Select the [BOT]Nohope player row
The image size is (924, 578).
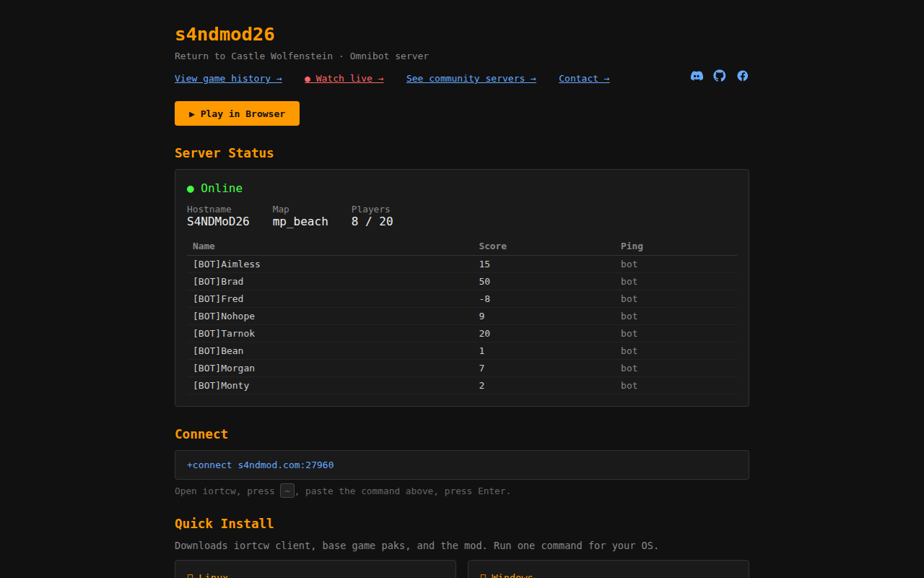[x=462, y=316]
